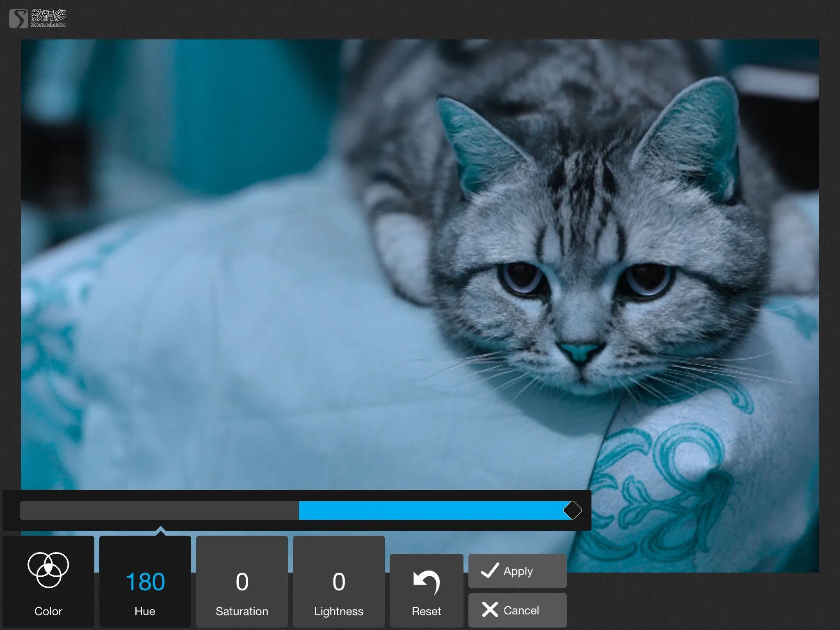The image size is (840, 630).
Task: Switch to the Saturation adjustment
Action: click(x=242, y=581)
